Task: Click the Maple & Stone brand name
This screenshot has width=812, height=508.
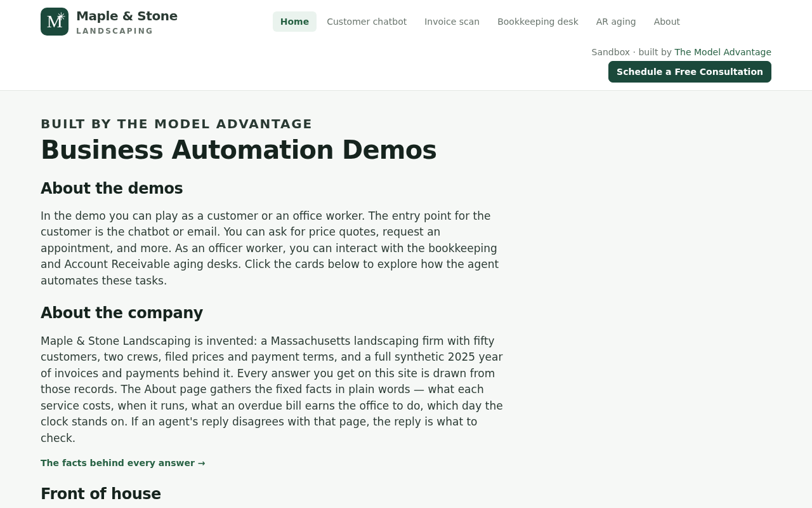Action: [x=127, y=16]
